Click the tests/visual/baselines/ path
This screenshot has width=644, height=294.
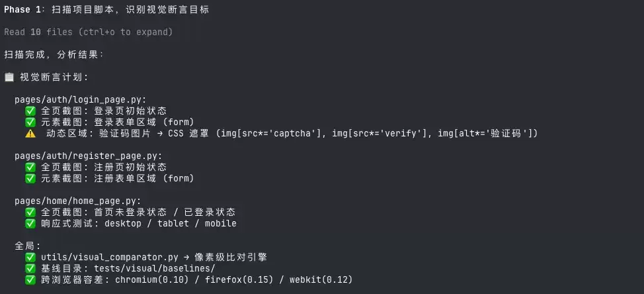[155, 268]
